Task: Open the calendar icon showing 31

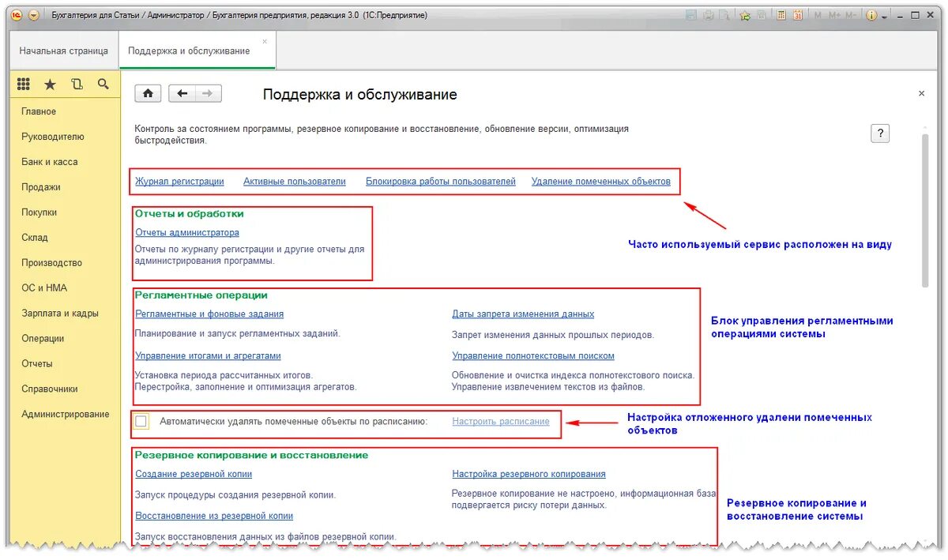Action: tap(798, 15)
